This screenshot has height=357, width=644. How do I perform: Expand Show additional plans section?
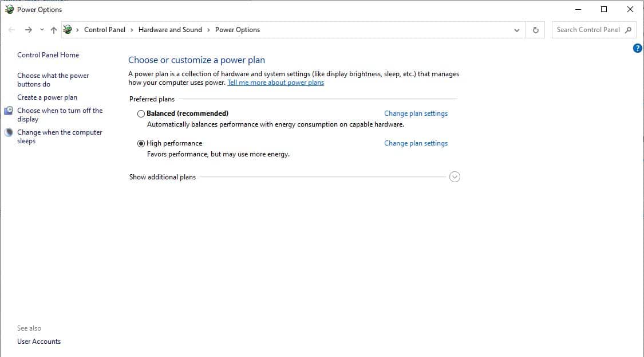tap(455, 177)
